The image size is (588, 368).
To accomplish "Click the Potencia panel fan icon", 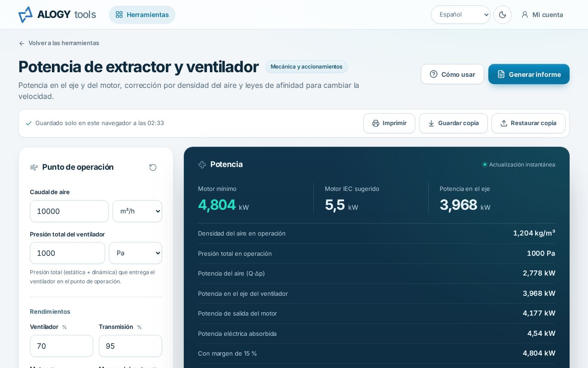I will [202, 165].
